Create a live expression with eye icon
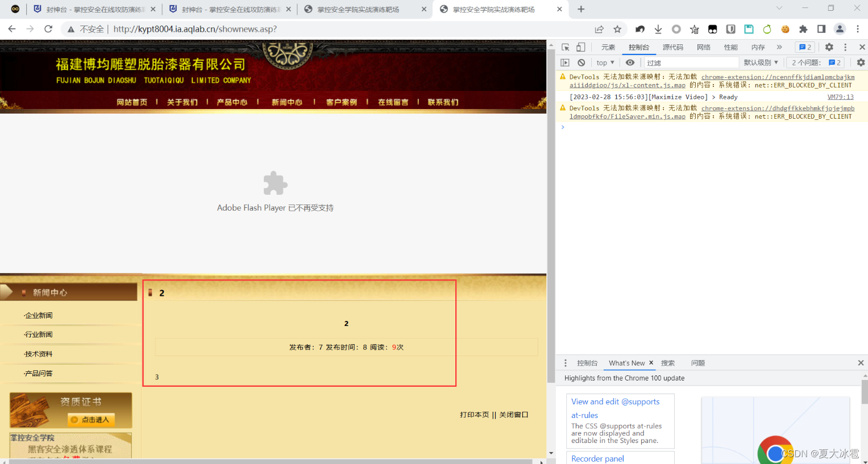 [x=630, y=62]
